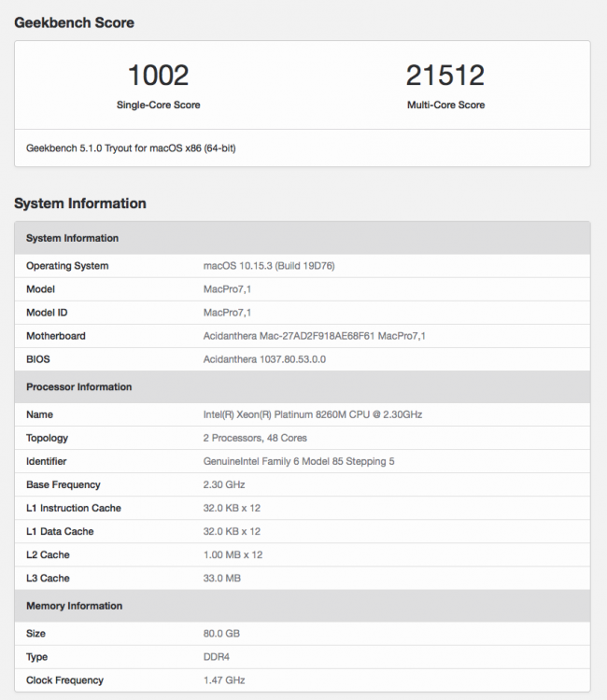Click the Geekbench Score heading
The width and height of the screenshot is (607, 700).
(74, 22)
